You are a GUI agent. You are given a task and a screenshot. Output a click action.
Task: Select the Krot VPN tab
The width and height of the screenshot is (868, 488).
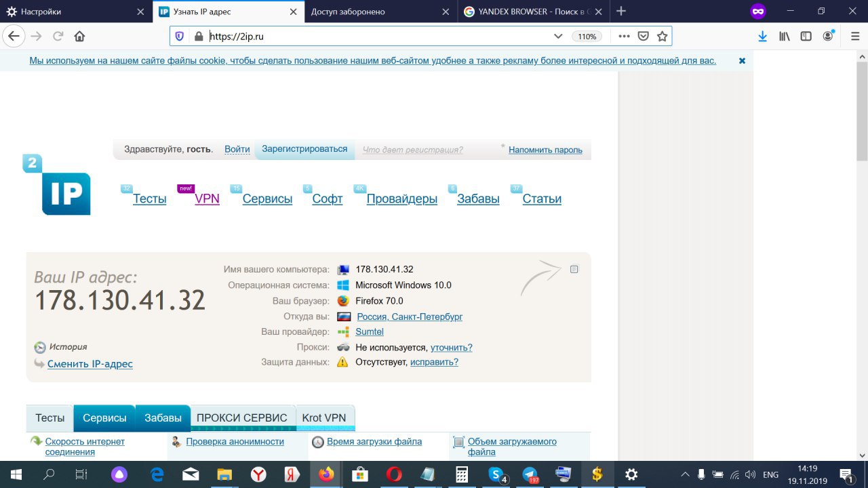coord(324,418)
